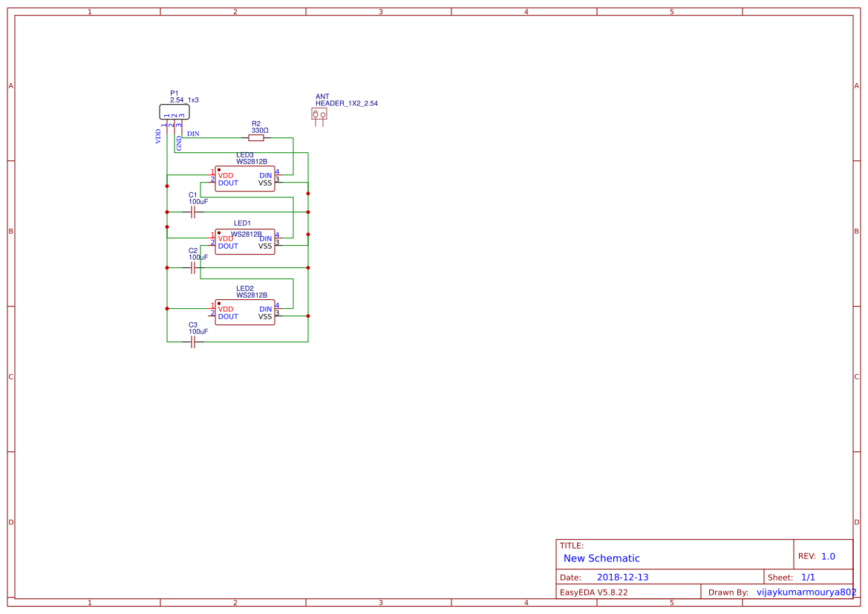Select the C1 100uF capacitor symbol
The height and width of the screenshot is (614, 868).
point(193,211)
